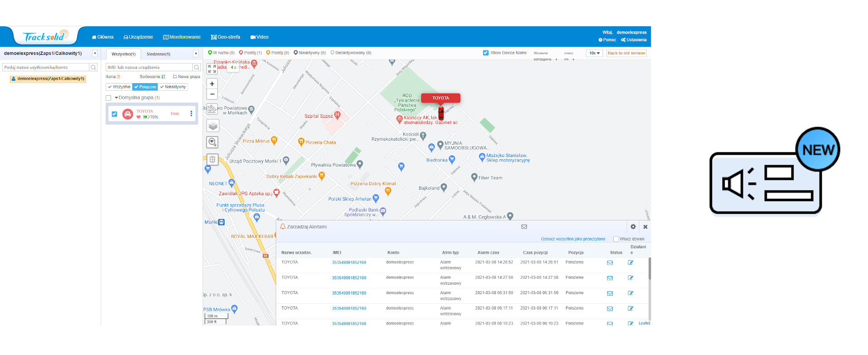The height and width of the screenshot is (355, 868).
Task: Open three-dot menu for TOYOTA device
Action: pyautogui.click(x=191, y=114)
